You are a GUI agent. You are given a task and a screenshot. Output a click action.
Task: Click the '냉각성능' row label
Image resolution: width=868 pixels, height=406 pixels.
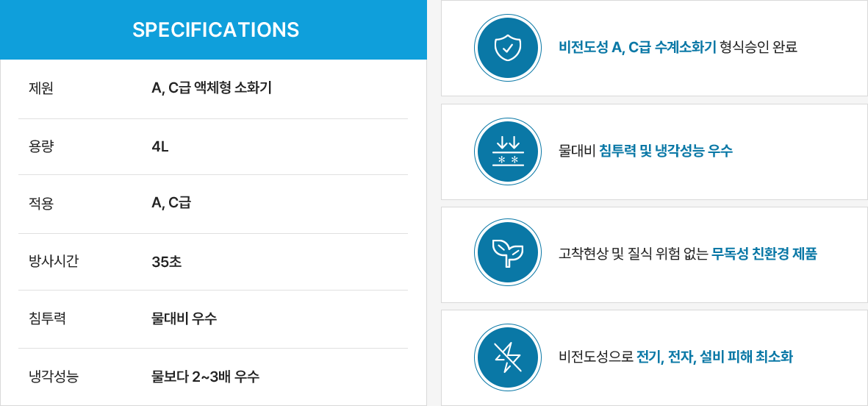pyautogui.click(x=53, y=377)
